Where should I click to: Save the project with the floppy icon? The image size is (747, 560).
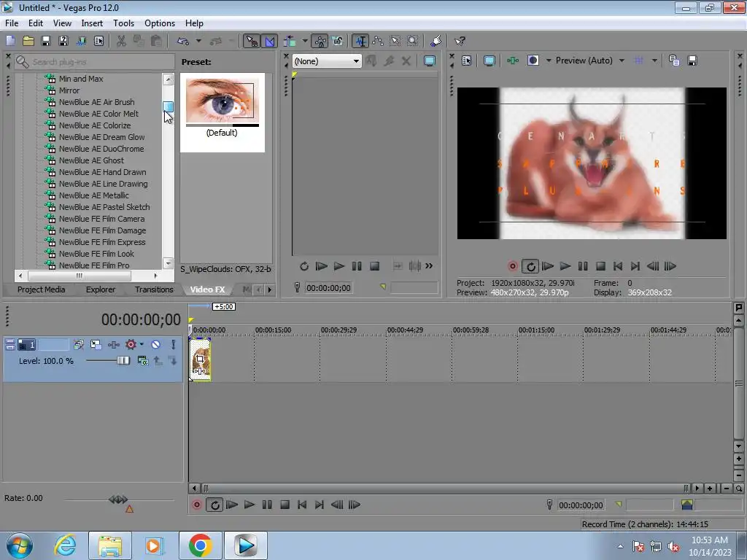46,42
